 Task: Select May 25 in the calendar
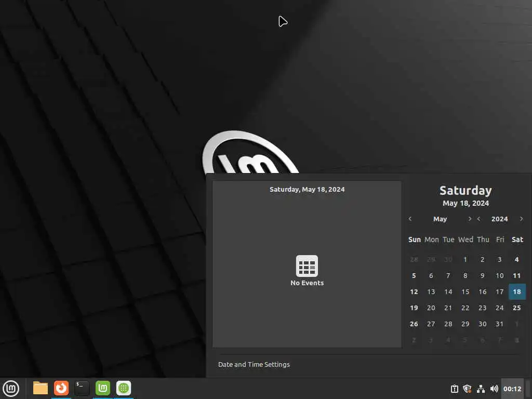(x=517, y=308)
